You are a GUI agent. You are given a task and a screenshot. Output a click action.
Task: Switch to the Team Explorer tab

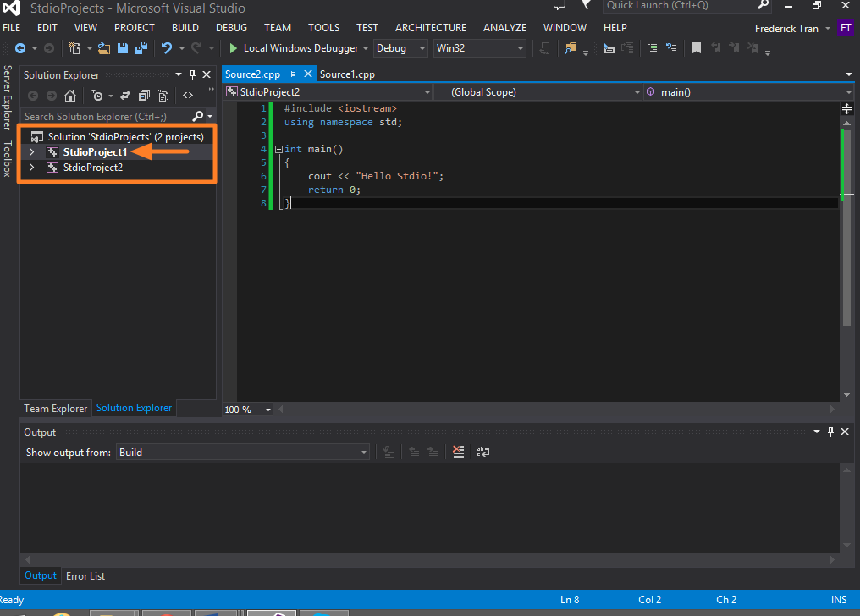pos(55,409)
